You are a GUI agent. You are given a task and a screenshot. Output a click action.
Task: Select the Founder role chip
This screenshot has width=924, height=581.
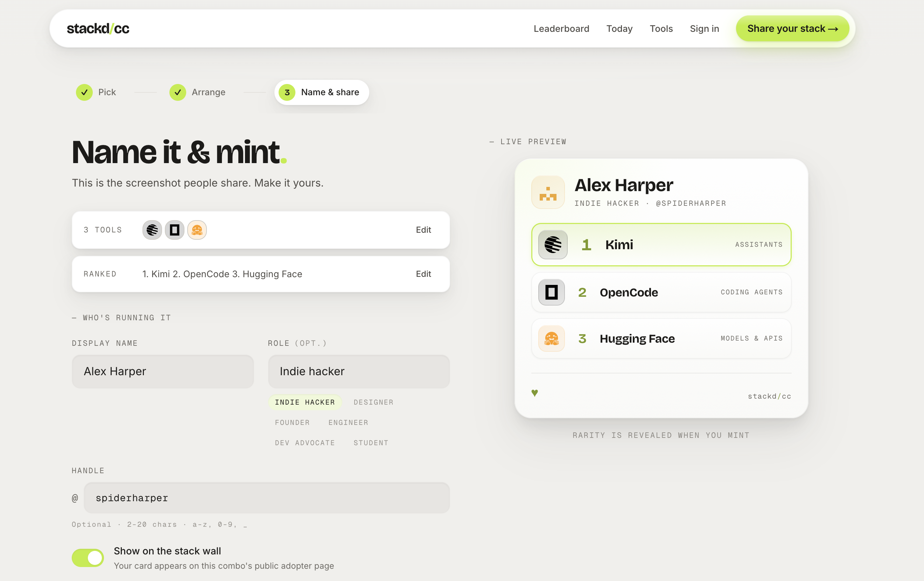tap(292, 422)
